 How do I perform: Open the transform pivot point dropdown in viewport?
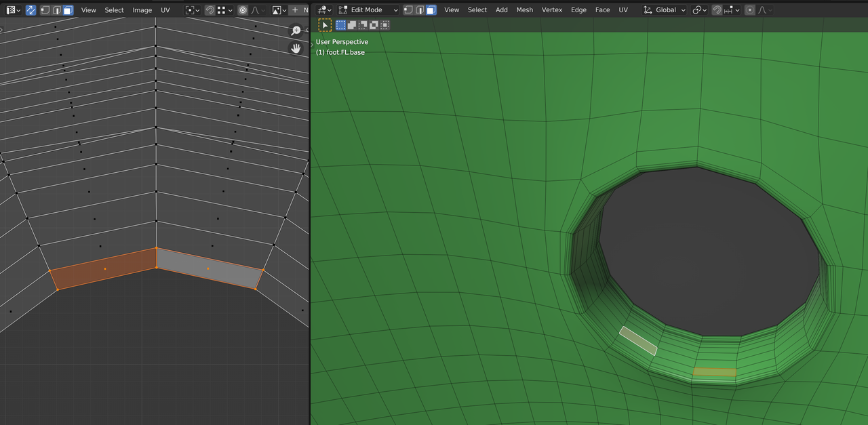[x=700, y=10]
